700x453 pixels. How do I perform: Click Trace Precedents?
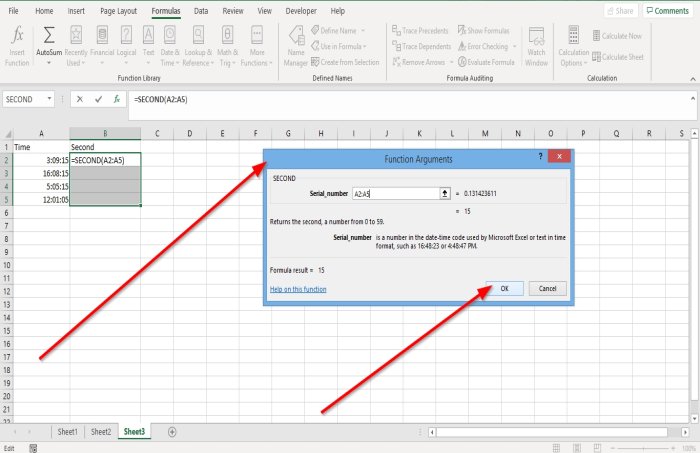[x=420, y=30]
